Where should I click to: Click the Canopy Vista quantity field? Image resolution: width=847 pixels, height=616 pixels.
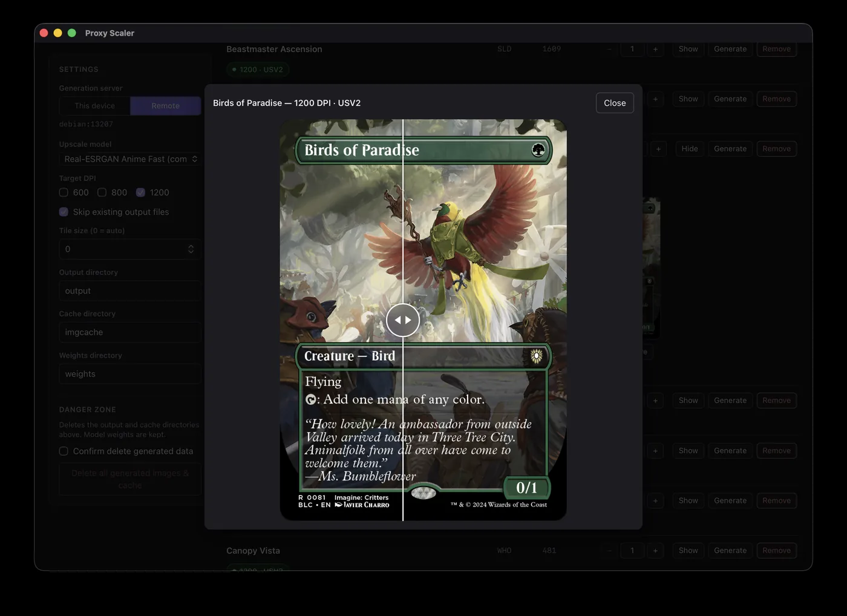(632, 551)
